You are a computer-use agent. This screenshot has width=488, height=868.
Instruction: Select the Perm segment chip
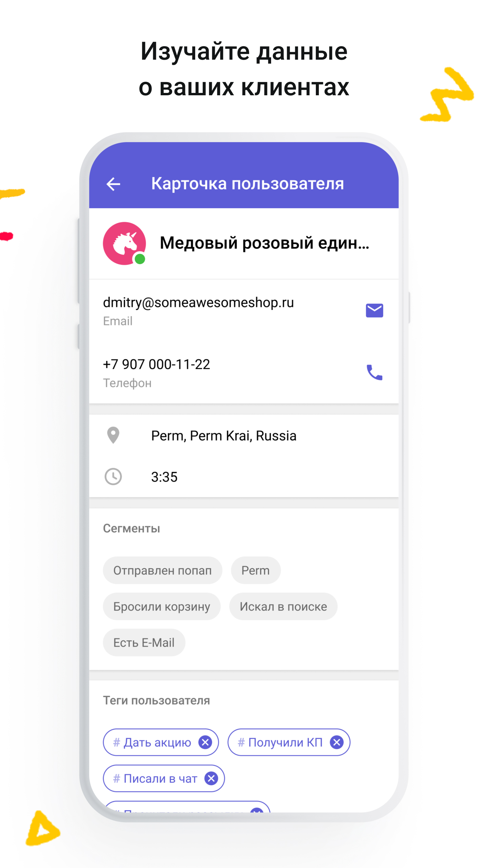[x=256, y=570]
